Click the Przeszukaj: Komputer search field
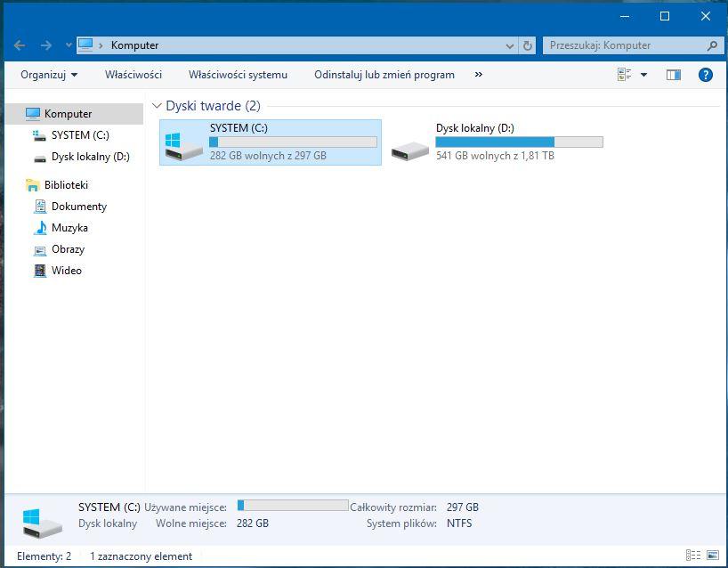The height and width of the screenshot is (568, 728). (623, 45)
